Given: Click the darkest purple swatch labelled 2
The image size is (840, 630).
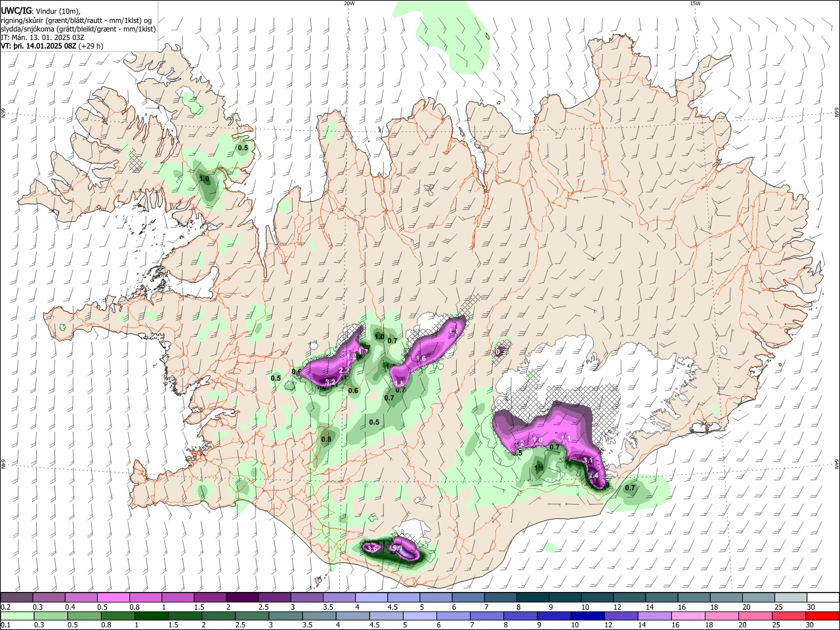Looking at the screenshot, I should point(241,598).
